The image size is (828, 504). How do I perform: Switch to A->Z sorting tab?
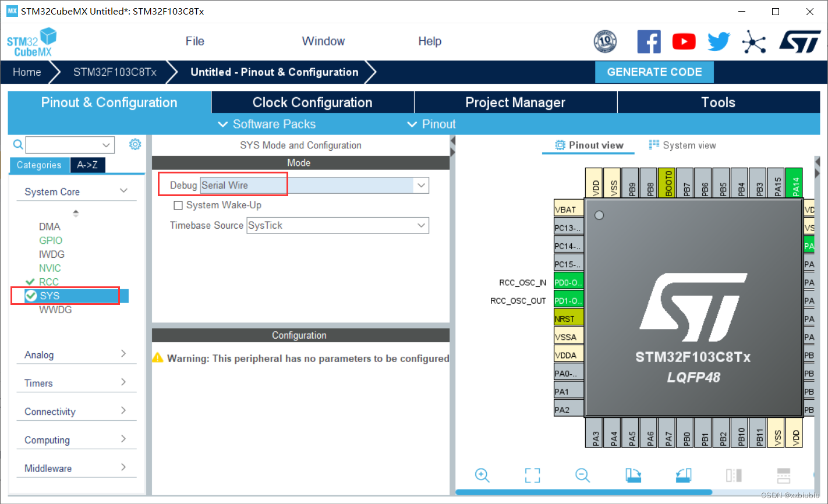(x=87, y=165)
